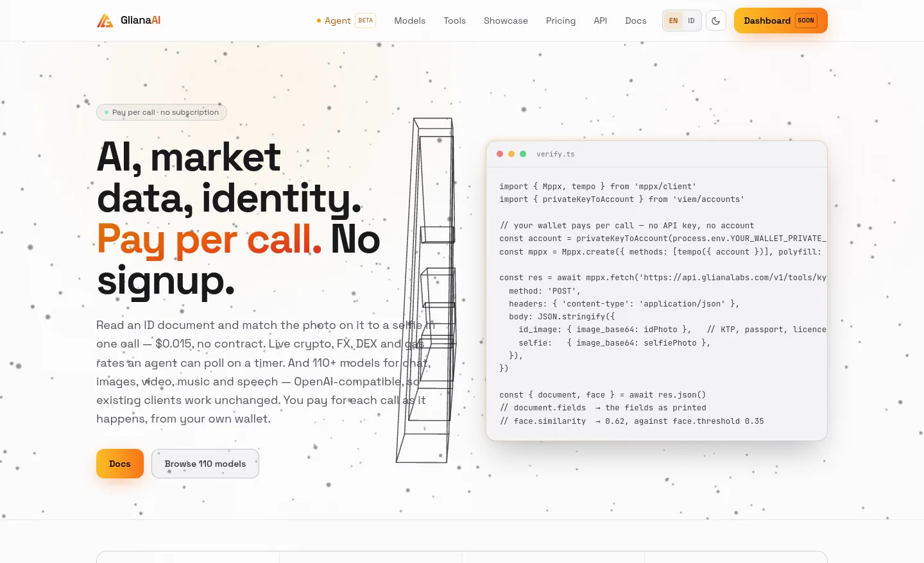Open the Tools navigation item
Screen dimensions: 924x563
(x=455, y=21)
